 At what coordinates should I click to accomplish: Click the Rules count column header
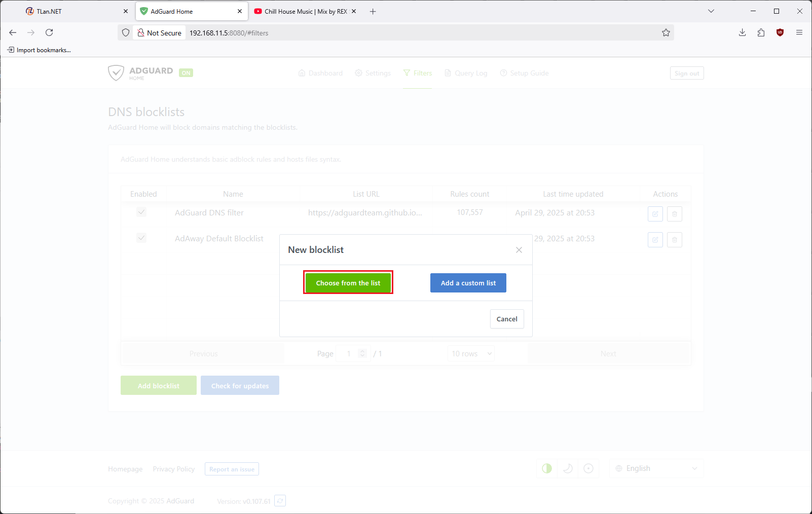coord(470,194)
